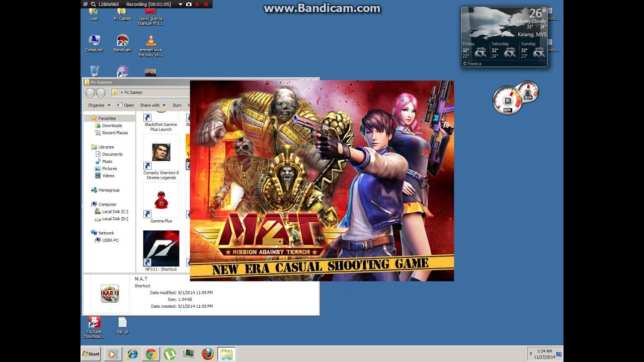
Task: Open uTorrent from taskbar
Action: pos(170,354)
